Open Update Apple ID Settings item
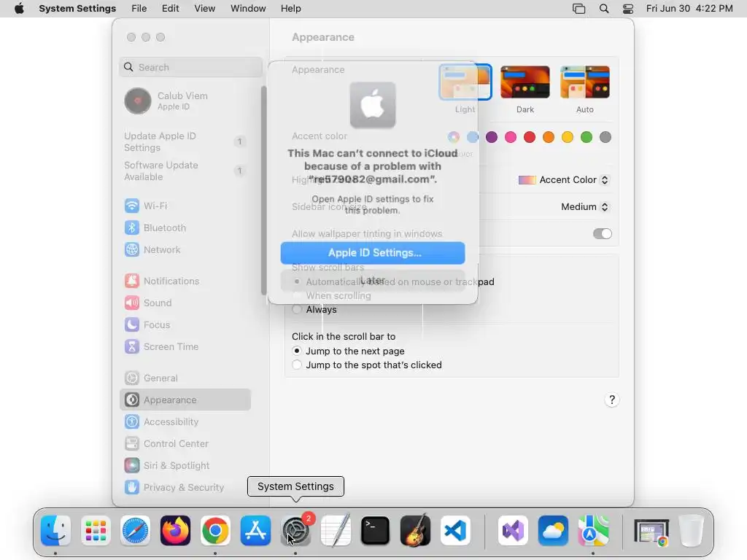Viewport: 747px width, 560px height. [185, 142]
